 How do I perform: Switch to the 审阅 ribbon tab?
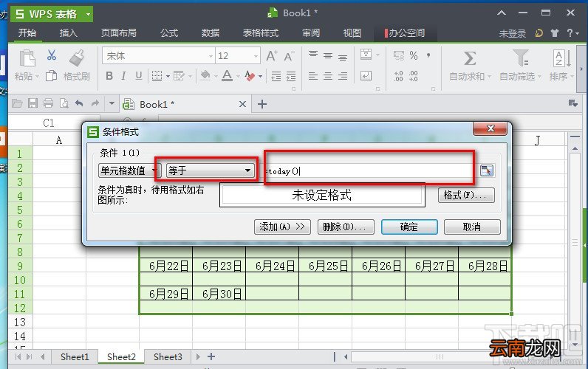pos(311,33)
